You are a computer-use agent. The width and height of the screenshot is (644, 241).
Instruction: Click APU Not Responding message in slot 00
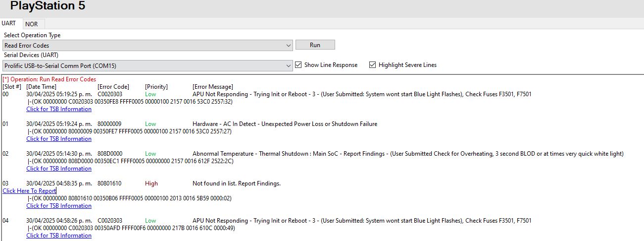pyautogui.click(x=362, y=94)
